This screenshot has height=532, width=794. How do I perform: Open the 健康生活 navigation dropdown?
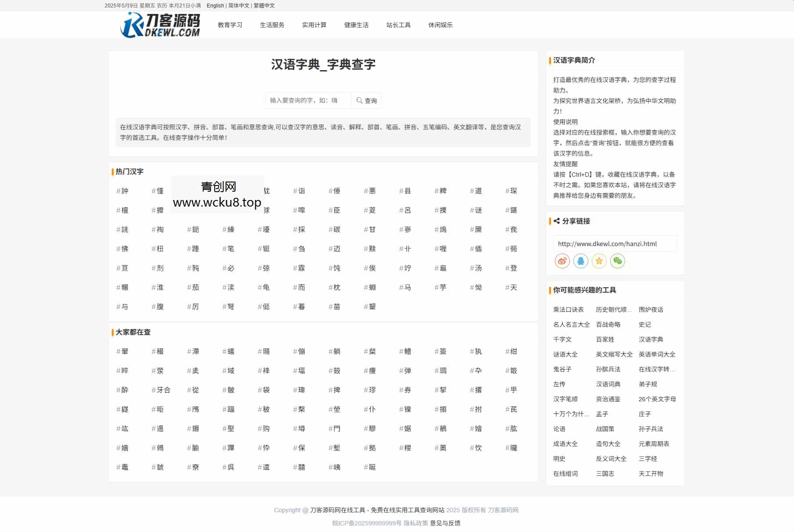point(356,25)
